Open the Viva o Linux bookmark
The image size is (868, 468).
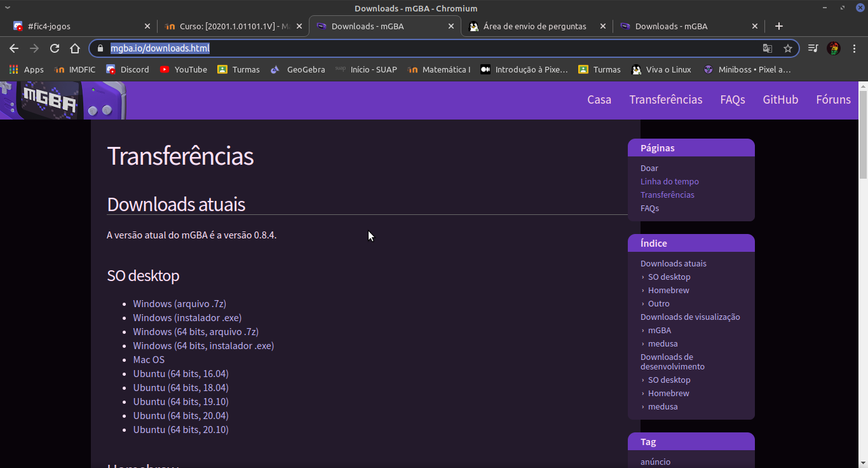(x=663, y=69)
